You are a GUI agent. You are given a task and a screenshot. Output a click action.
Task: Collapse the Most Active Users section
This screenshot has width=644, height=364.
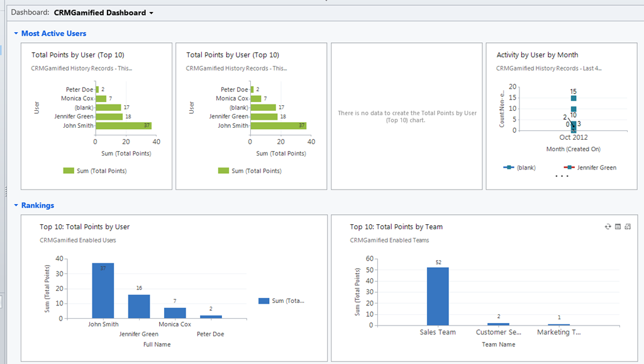click(16, 33)
